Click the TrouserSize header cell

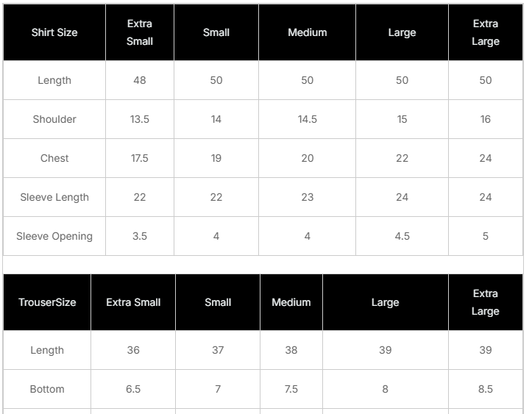pos(47,302)
